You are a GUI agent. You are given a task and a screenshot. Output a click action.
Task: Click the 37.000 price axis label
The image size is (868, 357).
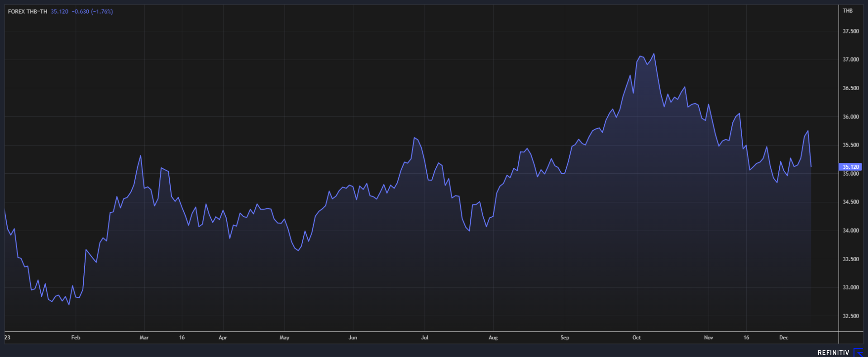click(851, 60)
